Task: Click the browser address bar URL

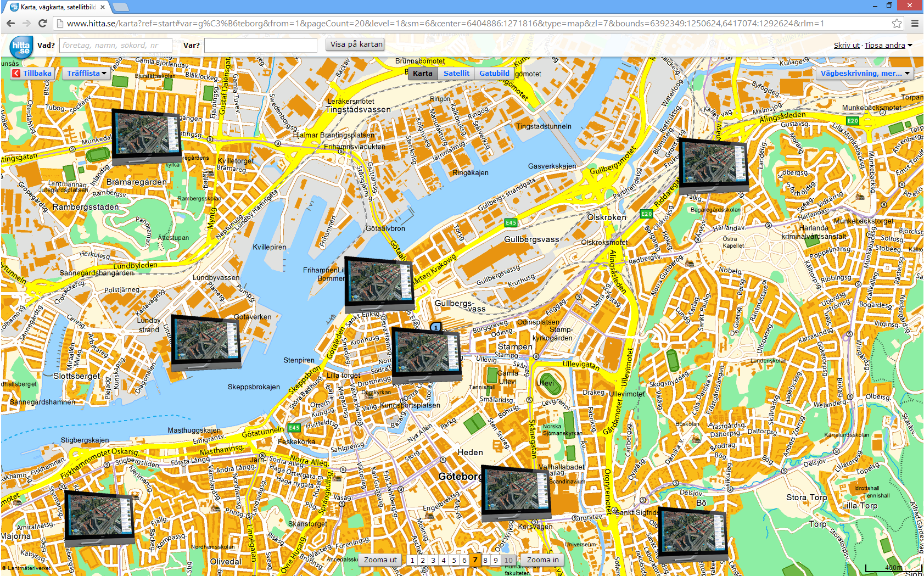Action: [445, 23]
